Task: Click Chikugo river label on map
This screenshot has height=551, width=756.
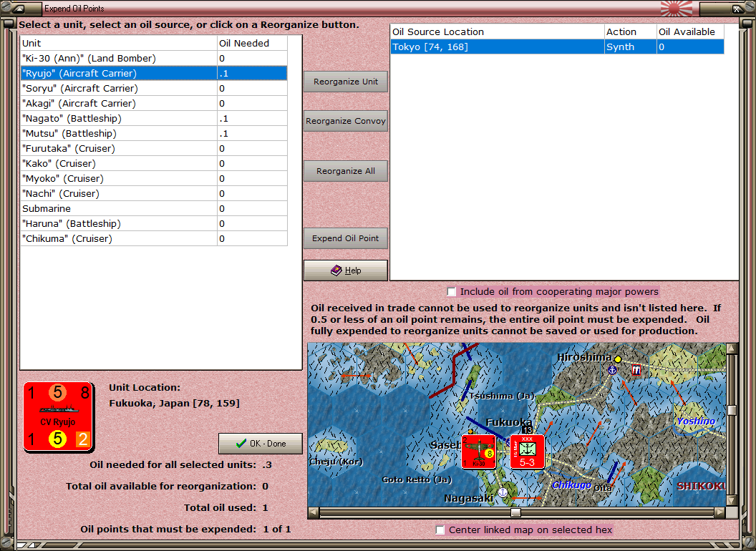Action: click(x=571, y=484)
